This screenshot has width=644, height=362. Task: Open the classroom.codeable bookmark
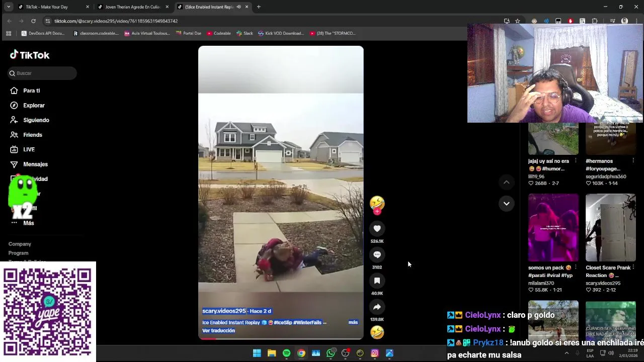(96, 33)
